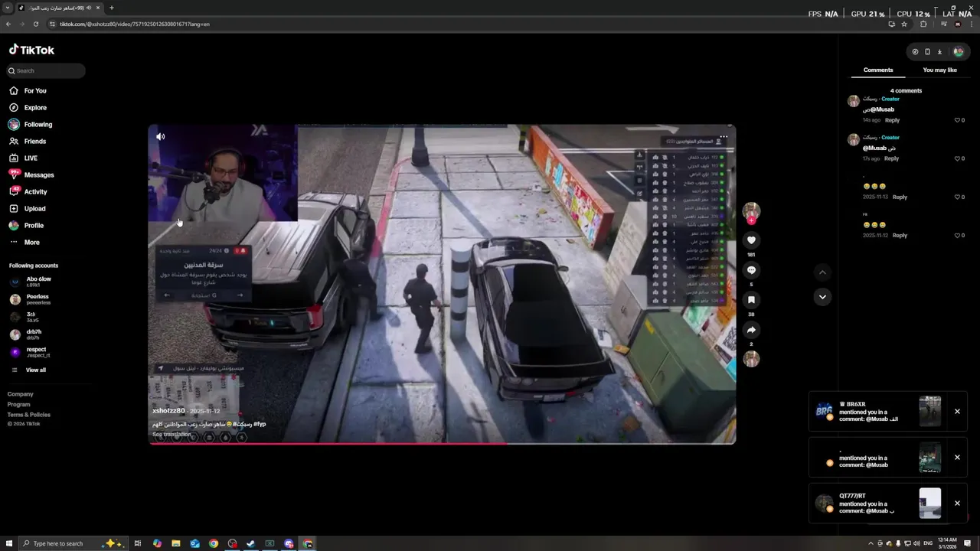Open the BR6XR mention notification thumbnail
The height and width of the screenshot is (551, 980).
(x=930, y=412)
